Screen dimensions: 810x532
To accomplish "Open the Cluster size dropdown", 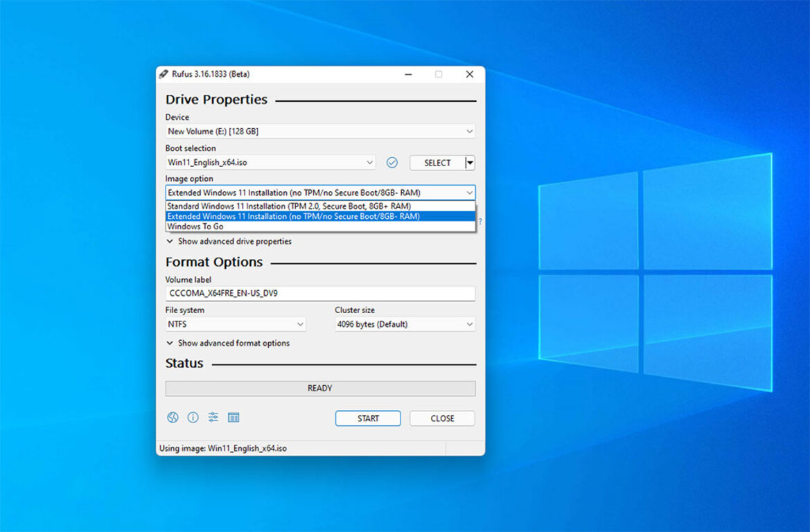I will pyautogui.click(x=405, y=324).
